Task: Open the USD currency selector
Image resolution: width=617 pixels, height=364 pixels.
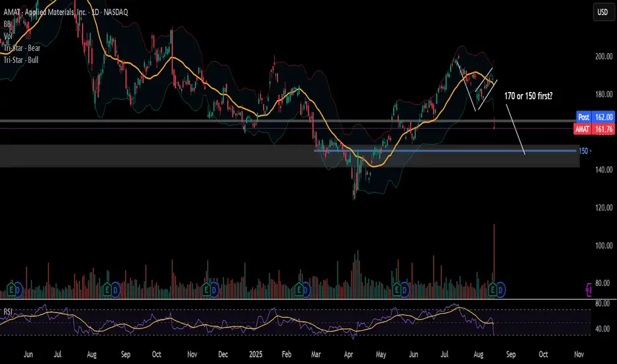Action: 603,12
